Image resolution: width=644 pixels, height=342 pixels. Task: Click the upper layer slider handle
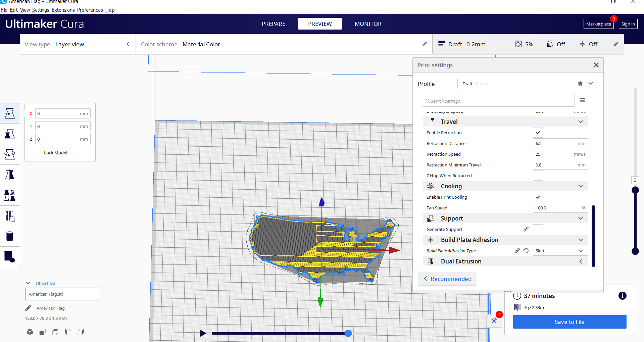[x=635, y=190]
